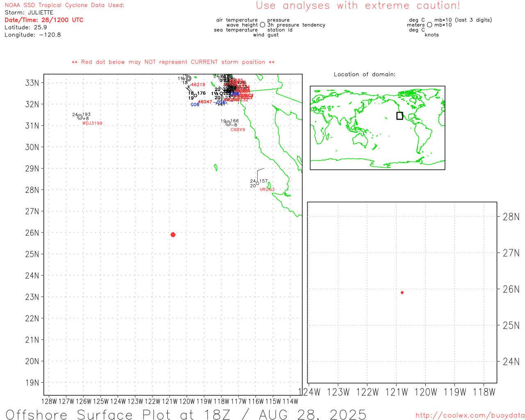Click pressure value 166 near C6BX9
The image size is (525, 420).
tap(235, 121)
